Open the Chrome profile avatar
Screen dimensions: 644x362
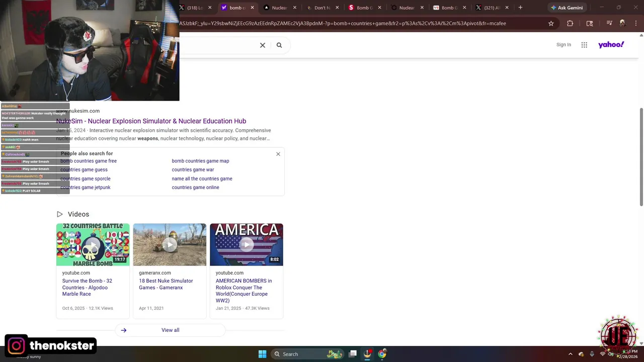point(622,23)
